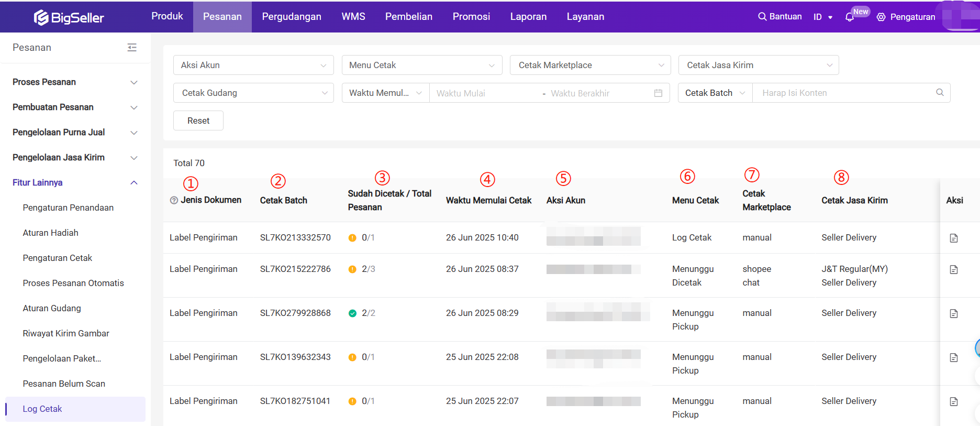
Task: Click the 25 Jun 2025 22:08 timestamp
Action: pos(482,357)
